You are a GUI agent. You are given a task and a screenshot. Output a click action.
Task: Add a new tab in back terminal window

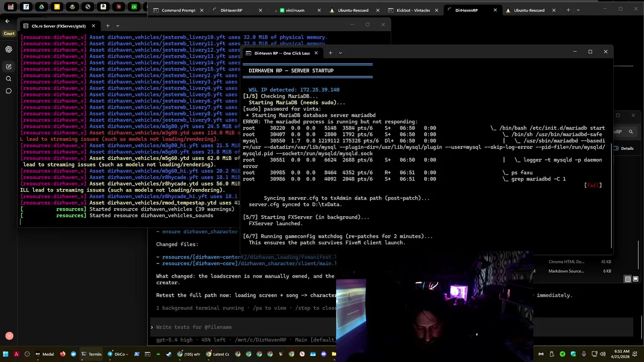[568, 10]
